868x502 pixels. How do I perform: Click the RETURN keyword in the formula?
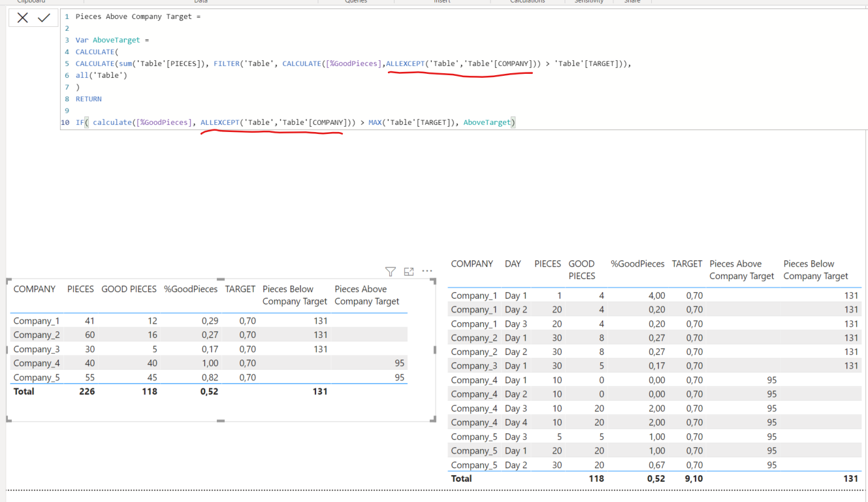click(88, 99)
